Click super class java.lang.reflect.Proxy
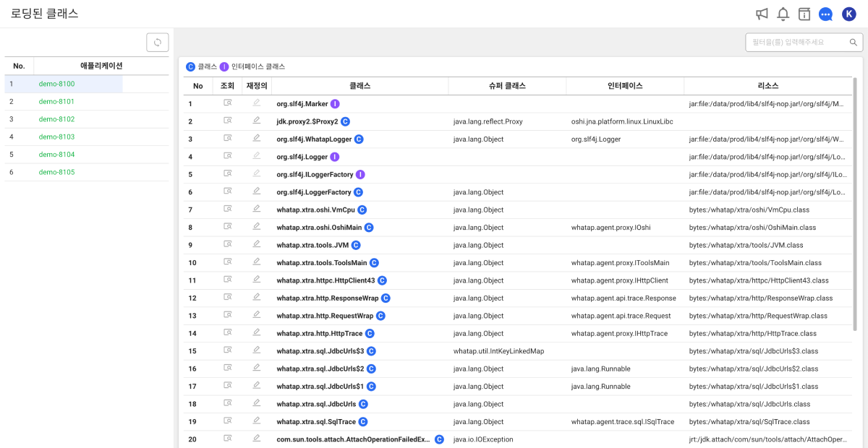Viewport: 868px width, 448px height. (488, 121)
